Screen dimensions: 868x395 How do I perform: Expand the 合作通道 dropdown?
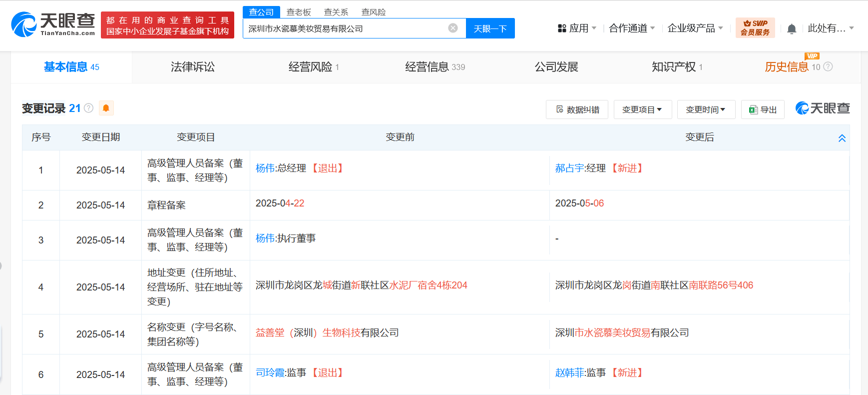(x=632, y=28)
